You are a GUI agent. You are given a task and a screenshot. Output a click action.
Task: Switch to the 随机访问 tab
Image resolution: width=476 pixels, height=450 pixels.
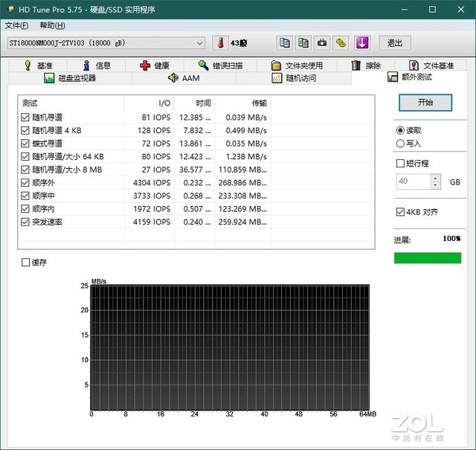[x=294, y=78]
